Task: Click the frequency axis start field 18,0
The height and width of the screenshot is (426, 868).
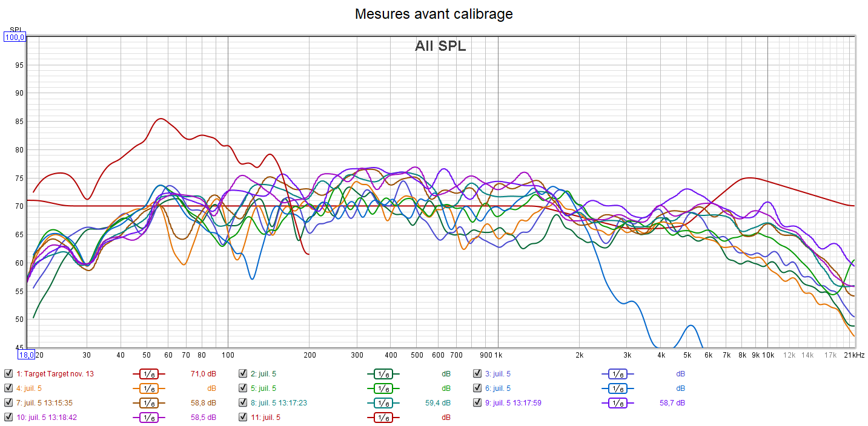Action: [27, 355]
